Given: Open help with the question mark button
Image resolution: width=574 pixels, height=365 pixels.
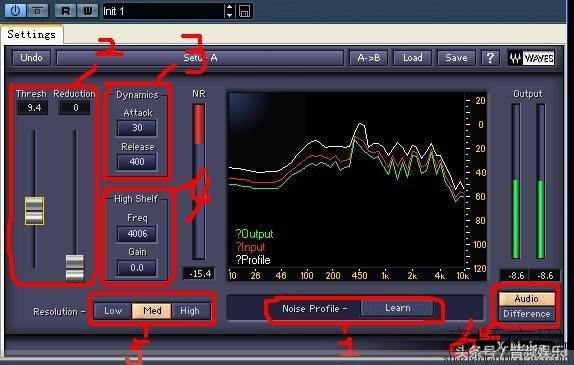Looking at the screenshot, I should [x=490, y=58].
